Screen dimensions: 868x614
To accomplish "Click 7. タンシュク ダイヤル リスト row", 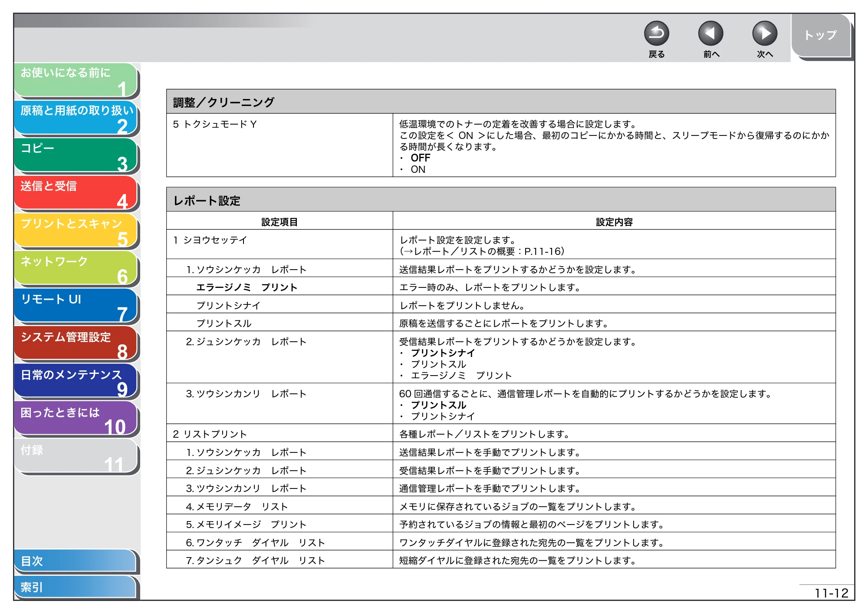I will pyautogui.click(x=501, y=560).
